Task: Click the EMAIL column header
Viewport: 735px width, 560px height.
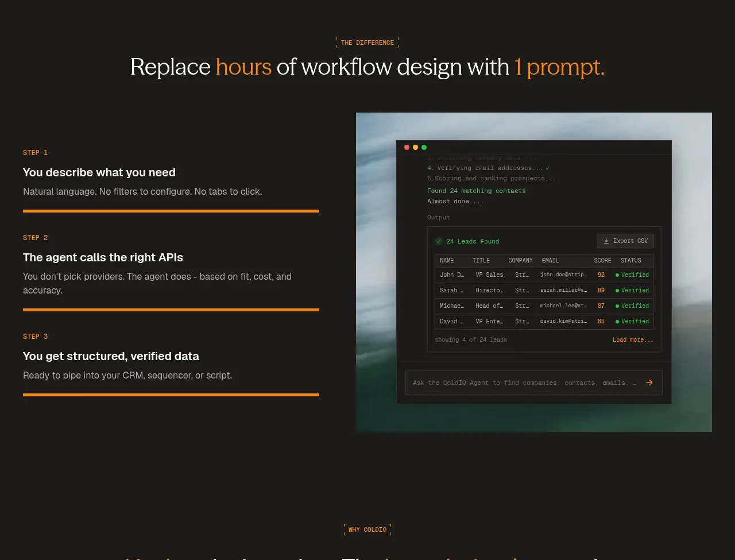Action: 550,261
